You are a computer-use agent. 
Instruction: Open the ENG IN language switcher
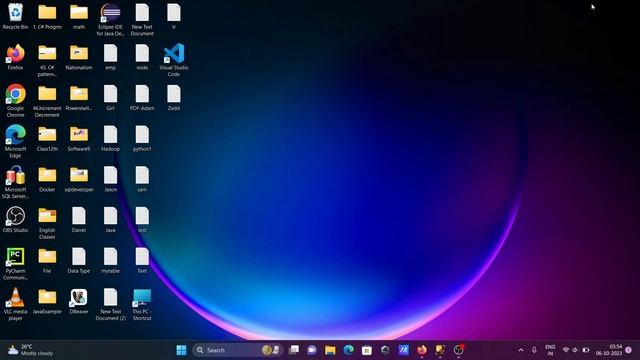click(x=550, y=350)
